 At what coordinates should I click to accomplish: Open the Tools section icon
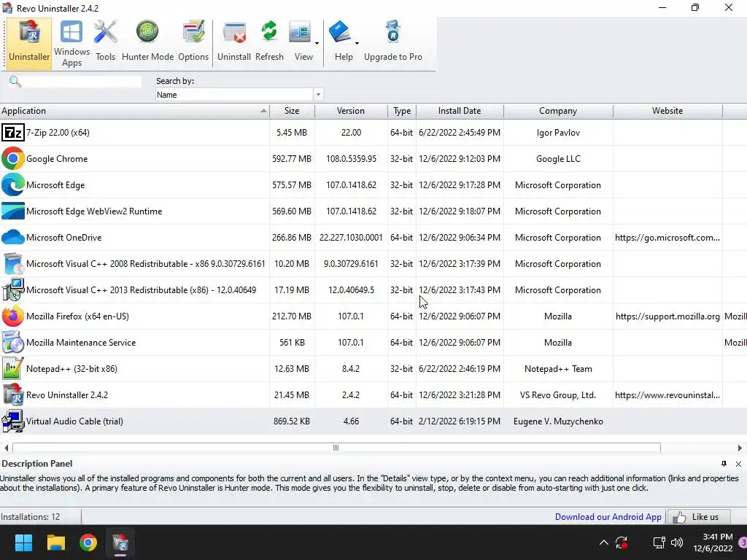pos(105,34)
